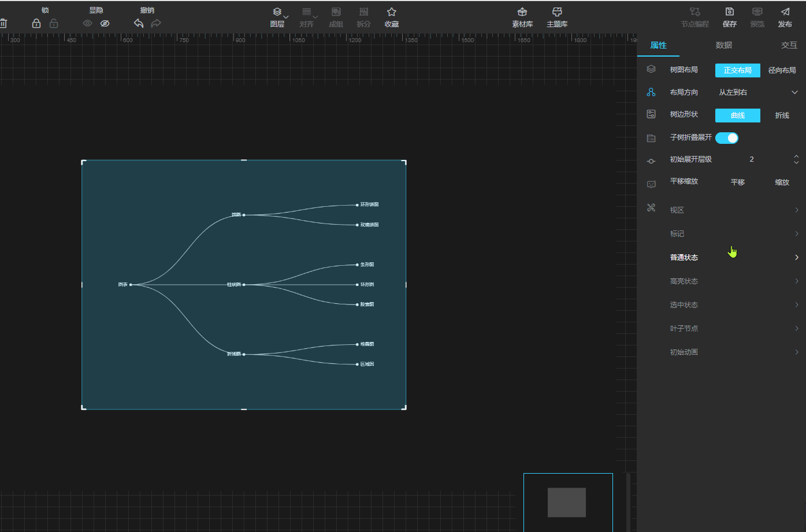Open the 图层 layers tool
This screenshot has width=806, height=532.
pyautogui.click(x=277, y=17)
